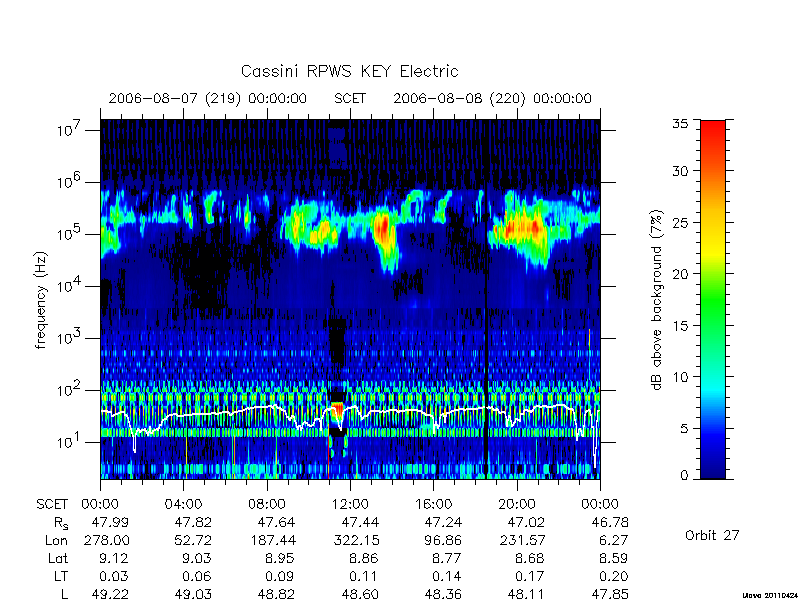Click the 10^7 frequency tick label
The height and width of the screenshot is (600, 800).
point(70,130)
